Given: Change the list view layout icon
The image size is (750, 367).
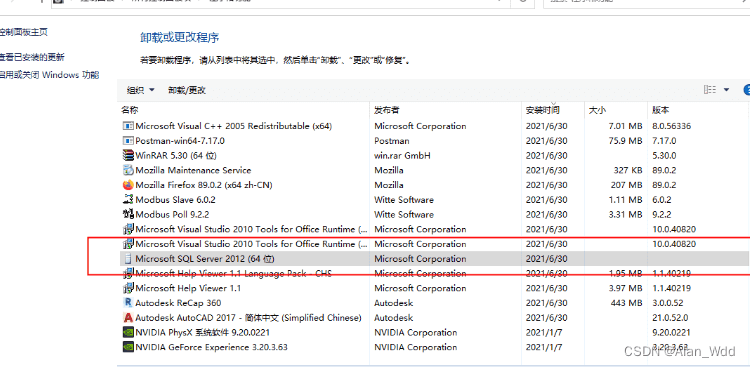Looking at the screenshot, I should point(710,89).
